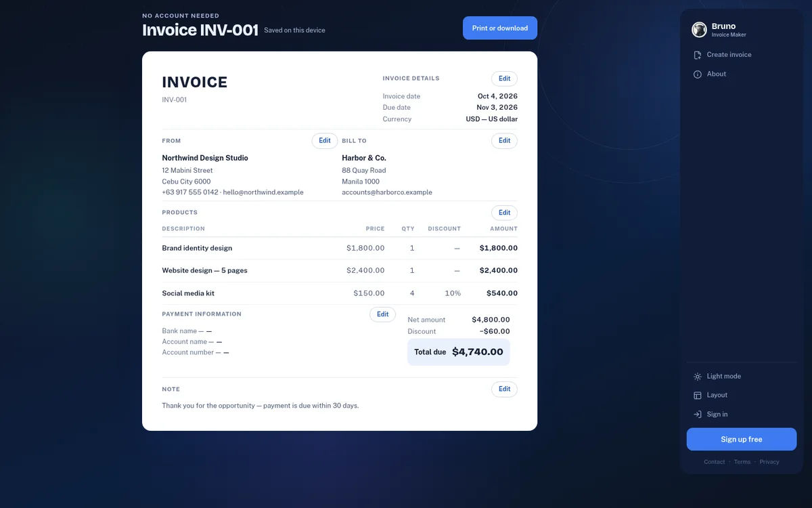Edit the Invoice Details section
The width and height of the screenshot is (812, 508).
(x=504, y=79)
